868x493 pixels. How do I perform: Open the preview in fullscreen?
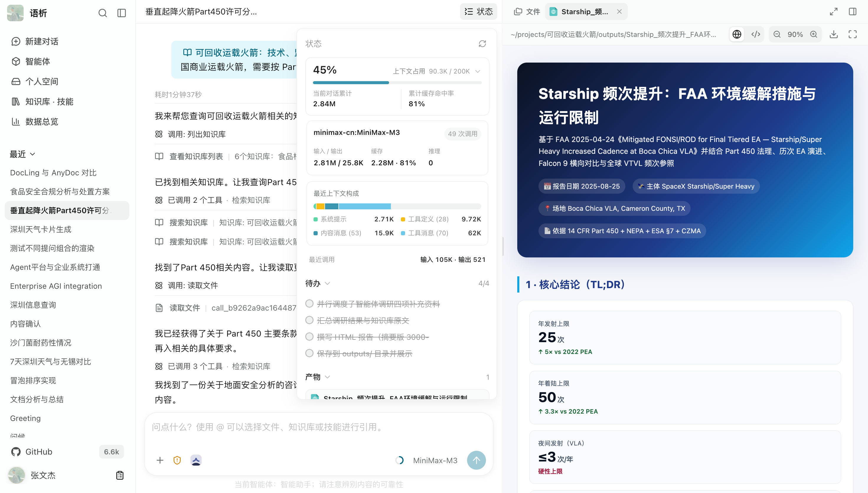(x=852, y=34)
